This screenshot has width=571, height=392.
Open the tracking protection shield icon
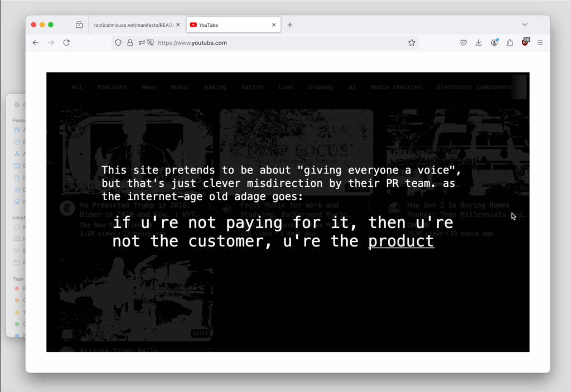(x=118, y=43)
